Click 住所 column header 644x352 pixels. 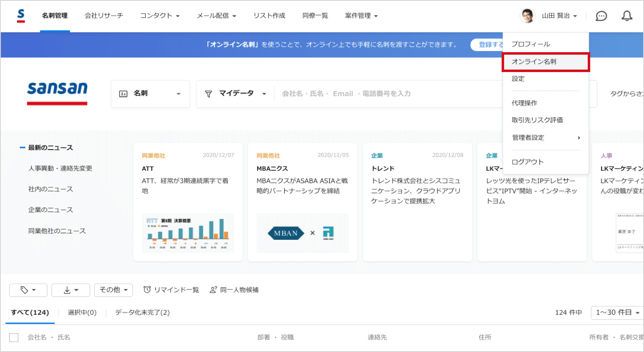485,338
